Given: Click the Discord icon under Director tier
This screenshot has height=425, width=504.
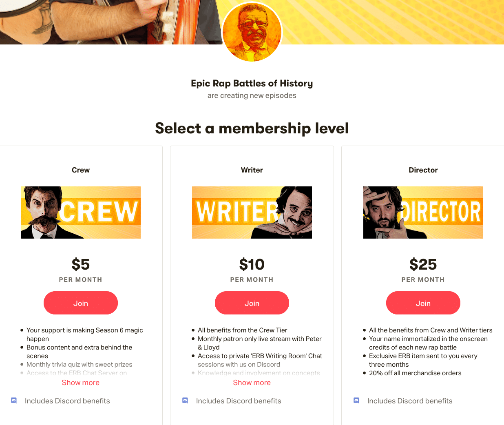Looking at the screenshot, I should point(356,401).
